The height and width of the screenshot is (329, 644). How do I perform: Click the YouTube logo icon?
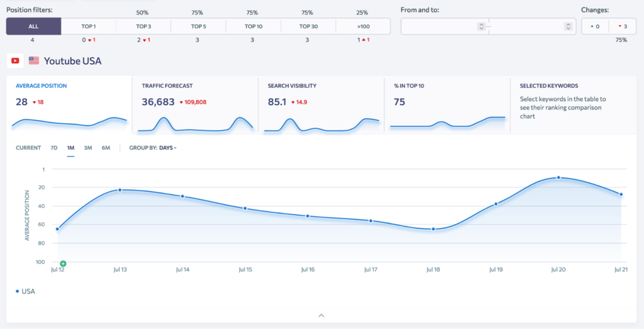(x=15, y=61)
